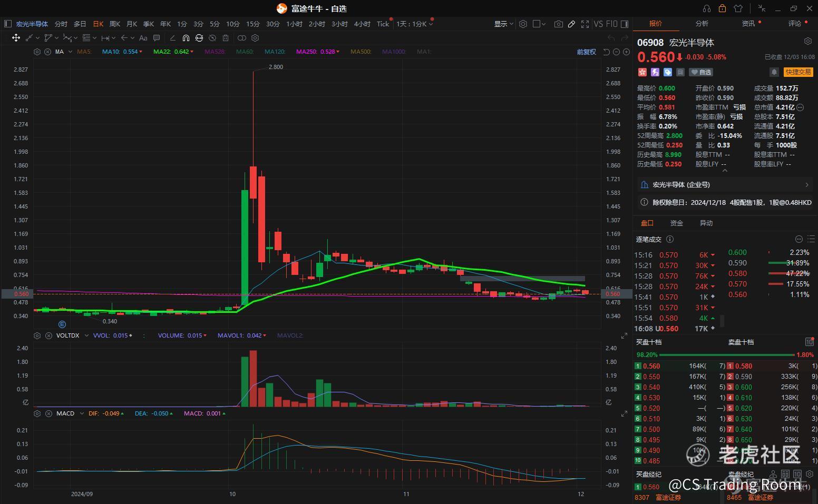Click the orange lock icon in title bar
This screenshot has width=818, height=504.
(x=722, y=8)
